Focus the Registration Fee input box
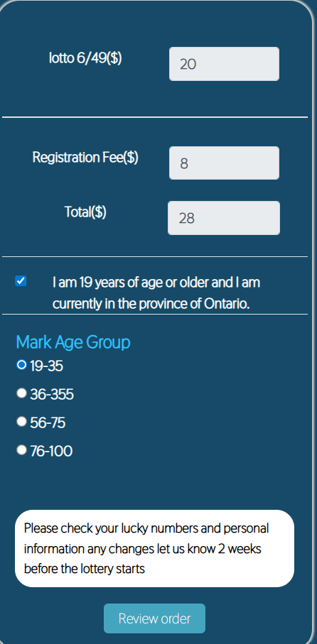Screen dimensions: 317x644 pos(224,163)
